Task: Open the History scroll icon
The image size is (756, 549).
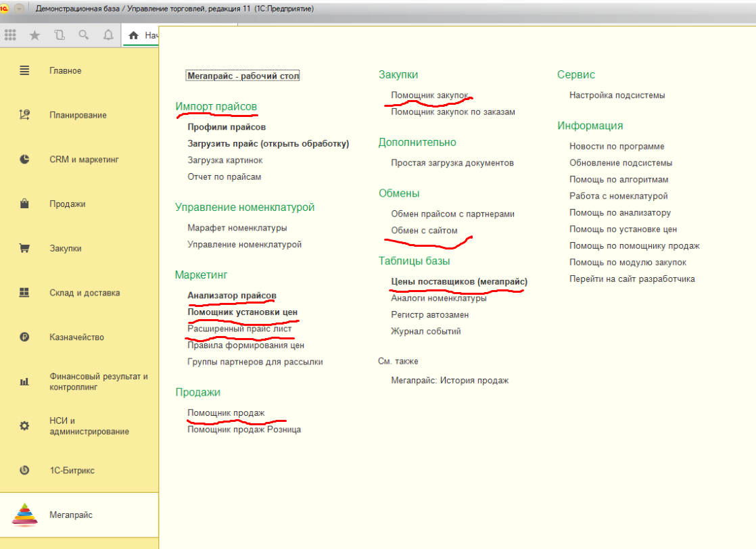Action: 59,35
